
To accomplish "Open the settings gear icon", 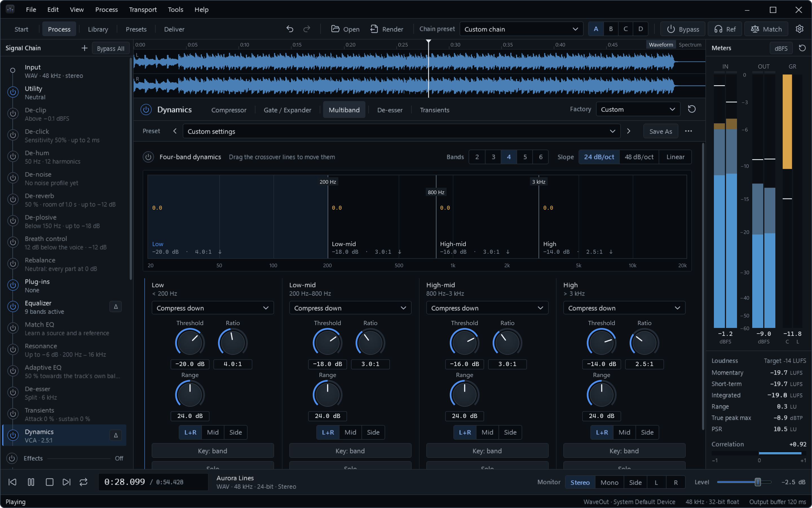I will click(x=799, y=29).
